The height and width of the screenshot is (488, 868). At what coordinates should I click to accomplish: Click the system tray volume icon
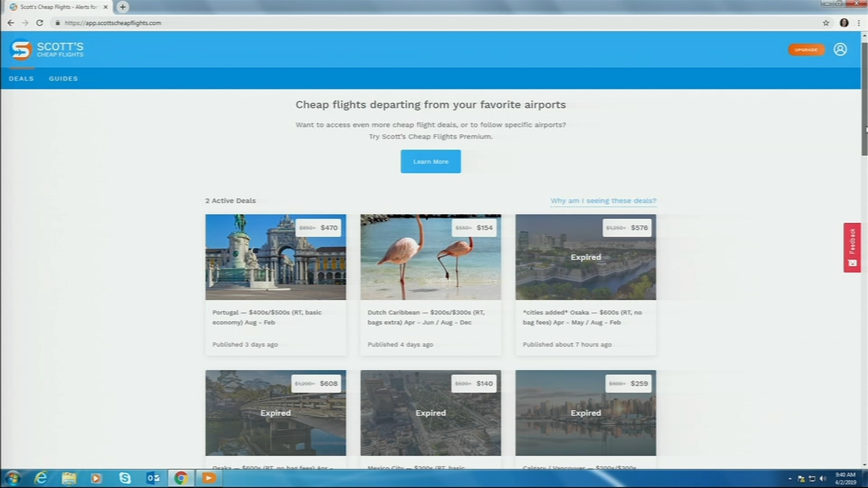(x=823, y=479)
